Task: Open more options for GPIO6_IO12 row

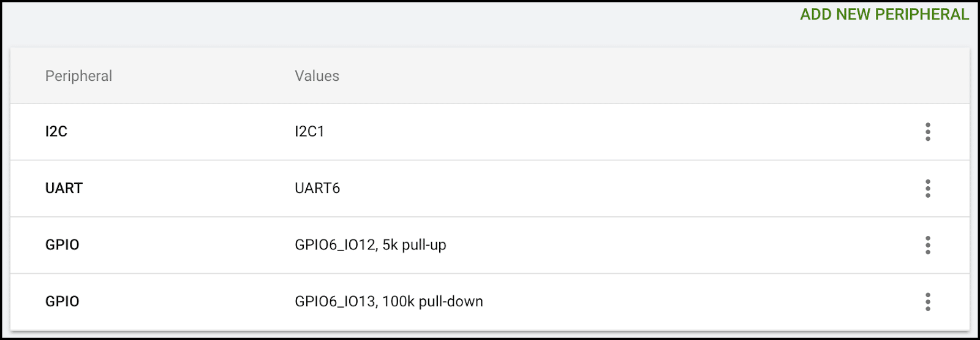Action: (928, 245)
